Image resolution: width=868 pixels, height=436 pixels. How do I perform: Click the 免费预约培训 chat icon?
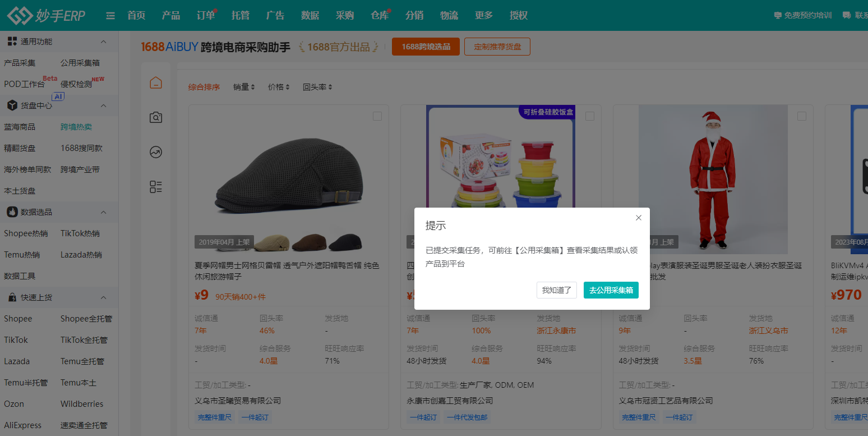point(778,16)
